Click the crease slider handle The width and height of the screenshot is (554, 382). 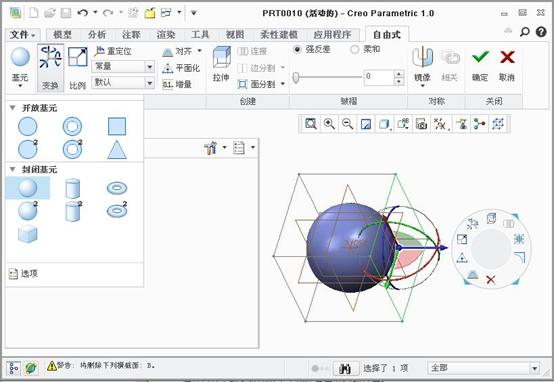point(296,77)
